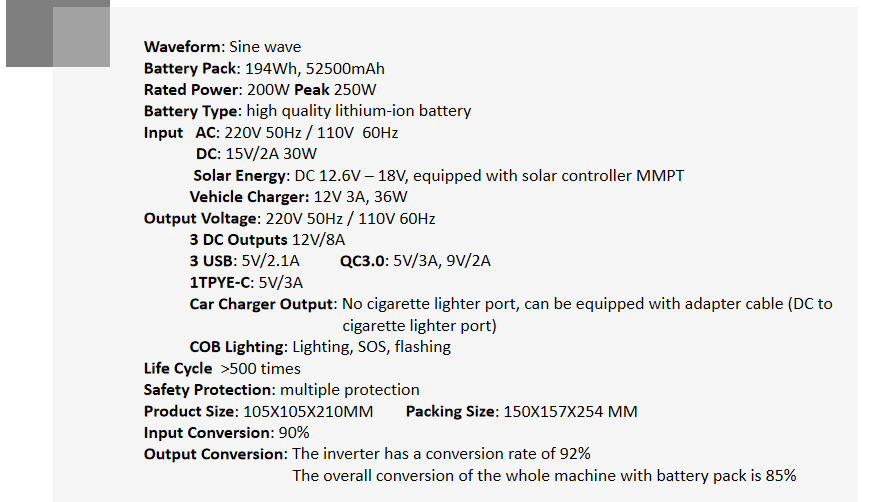Viewport: 874px width, 502px height.
Task: Click the gray overlapping squares graphic
Action: [x=58, y=33]
